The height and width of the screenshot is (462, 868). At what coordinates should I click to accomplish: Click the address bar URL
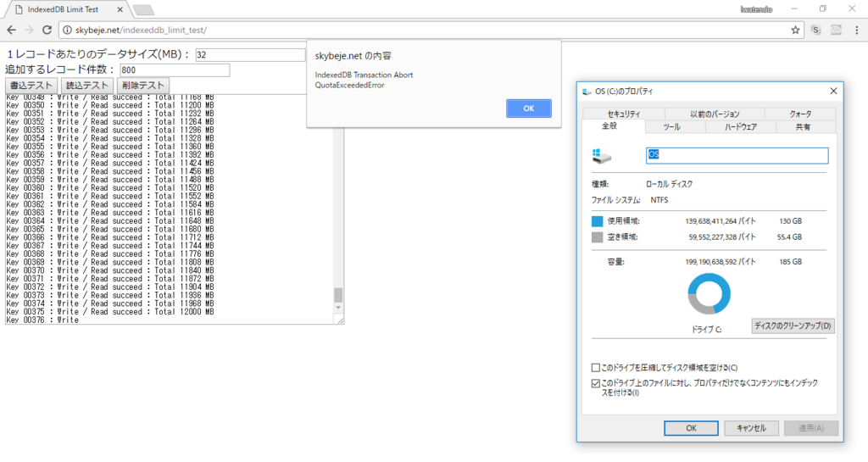(x=141, y=30)
